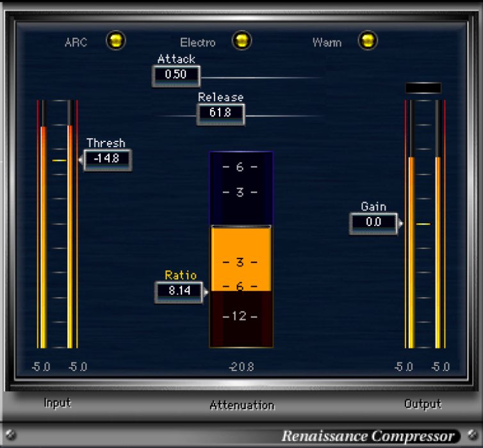Toggle the Warm character button
The image size is (483, 448).
(368, 40)
